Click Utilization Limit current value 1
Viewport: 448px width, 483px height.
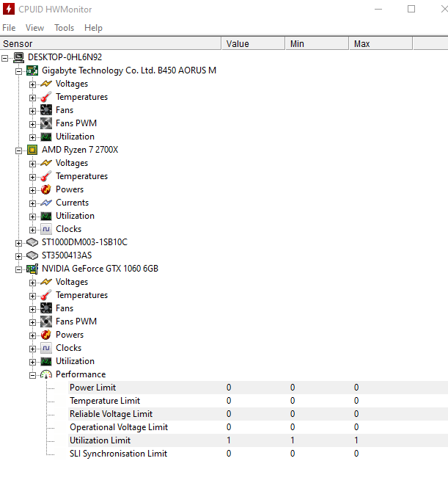pos(229,440)
